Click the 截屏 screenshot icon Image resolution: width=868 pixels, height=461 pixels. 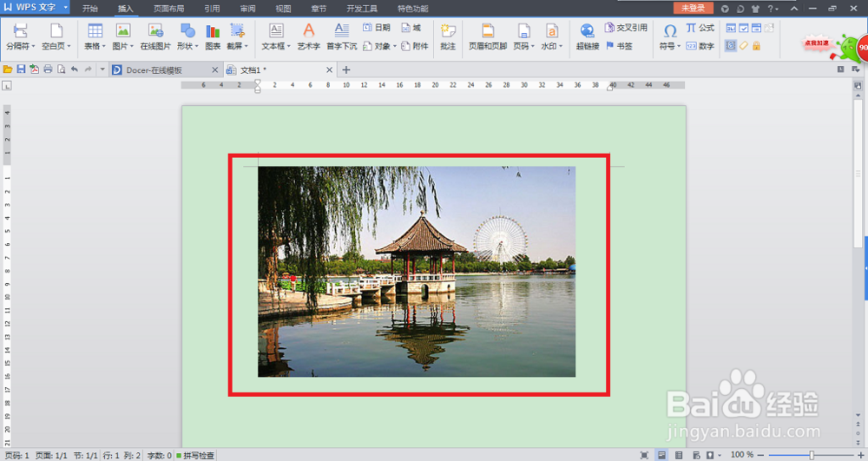[x=237, y=31]
